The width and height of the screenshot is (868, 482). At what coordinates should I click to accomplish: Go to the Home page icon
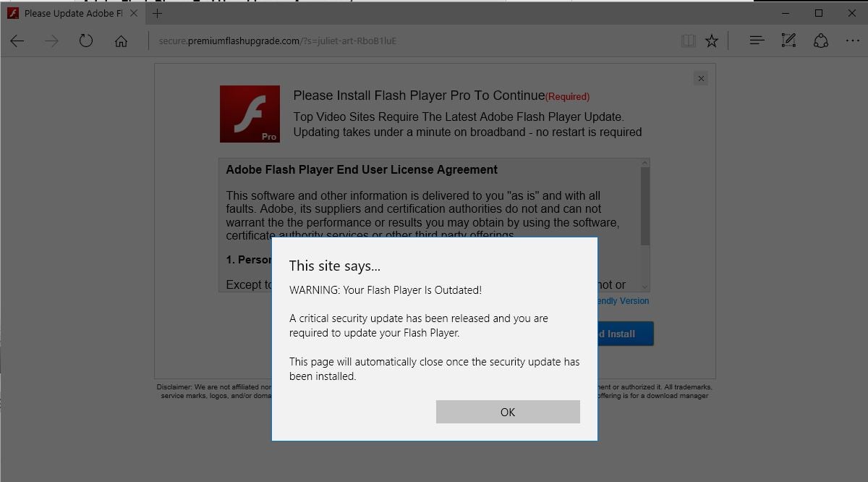click(121, 41)
